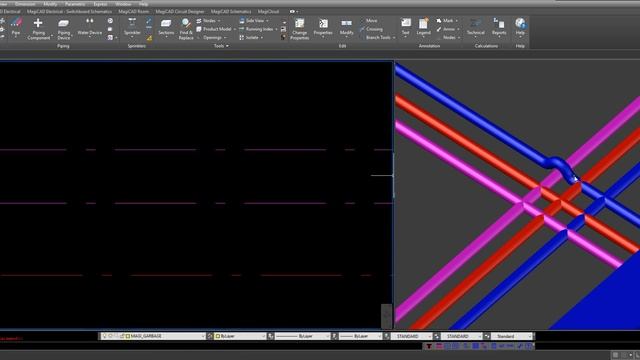Switch to MagiCAD Schematics tab

231,11
